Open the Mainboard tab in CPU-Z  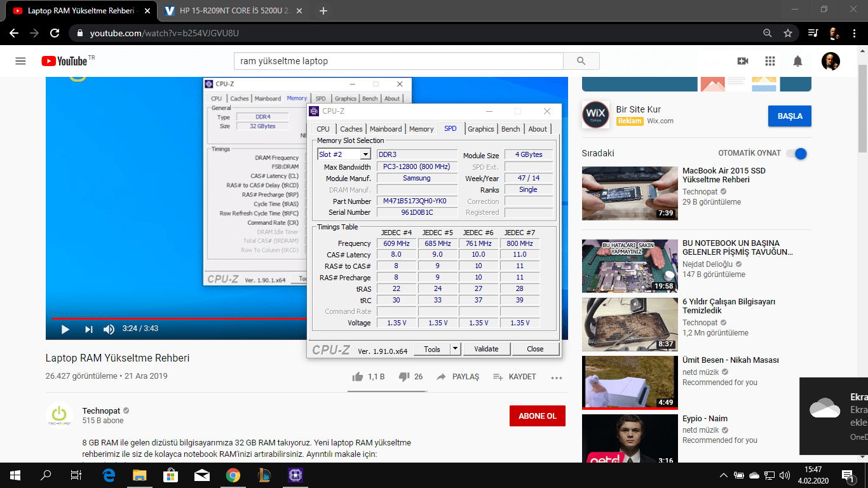point(386,129)
